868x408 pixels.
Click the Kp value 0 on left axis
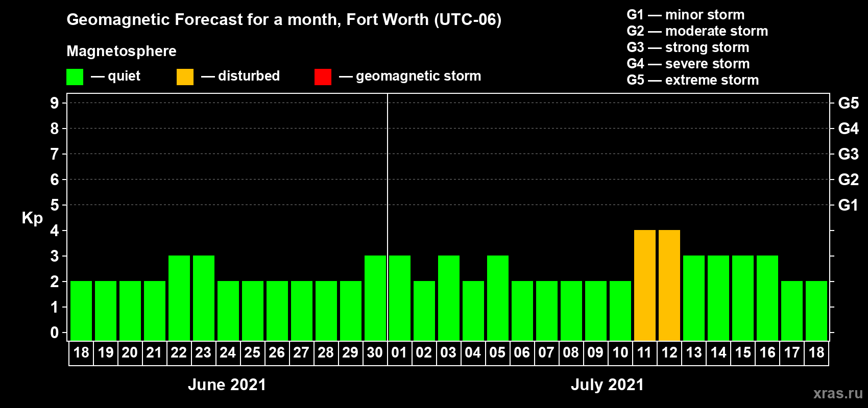55,333
